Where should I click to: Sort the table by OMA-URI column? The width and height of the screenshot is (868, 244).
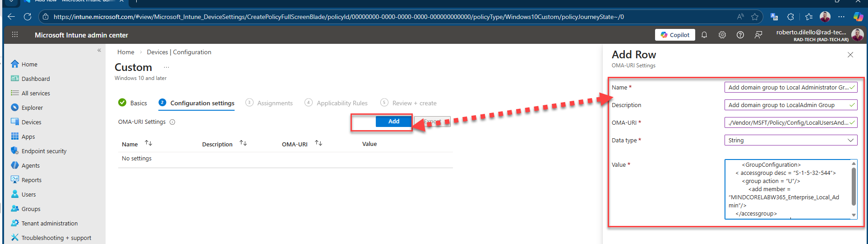[319, 143]
